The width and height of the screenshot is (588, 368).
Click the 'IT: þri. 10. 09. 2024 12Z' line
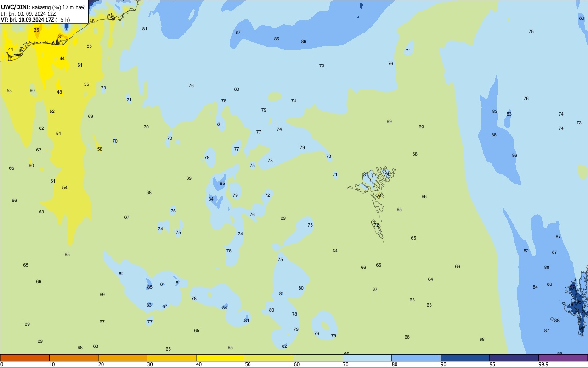pos(28,14)
